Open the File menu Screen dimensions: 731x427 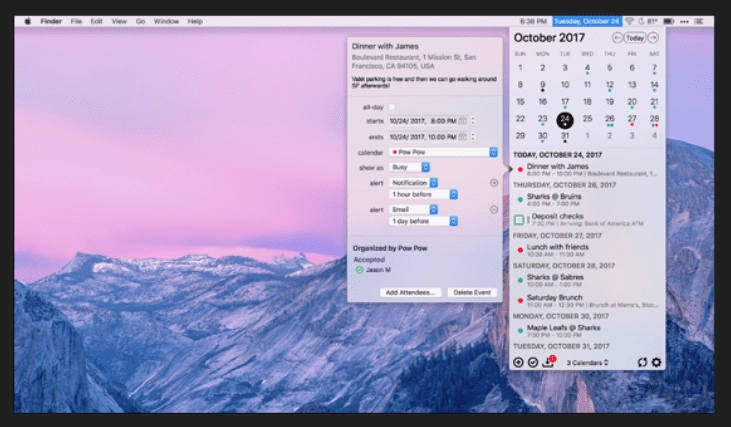click(x=76, y=21)
